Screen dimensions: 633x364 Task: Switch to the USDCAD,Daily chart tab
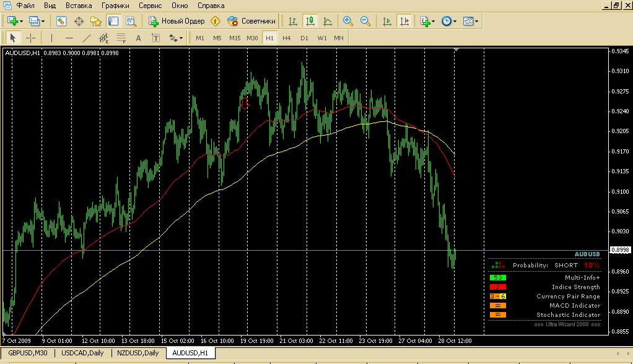coord(82,353)
